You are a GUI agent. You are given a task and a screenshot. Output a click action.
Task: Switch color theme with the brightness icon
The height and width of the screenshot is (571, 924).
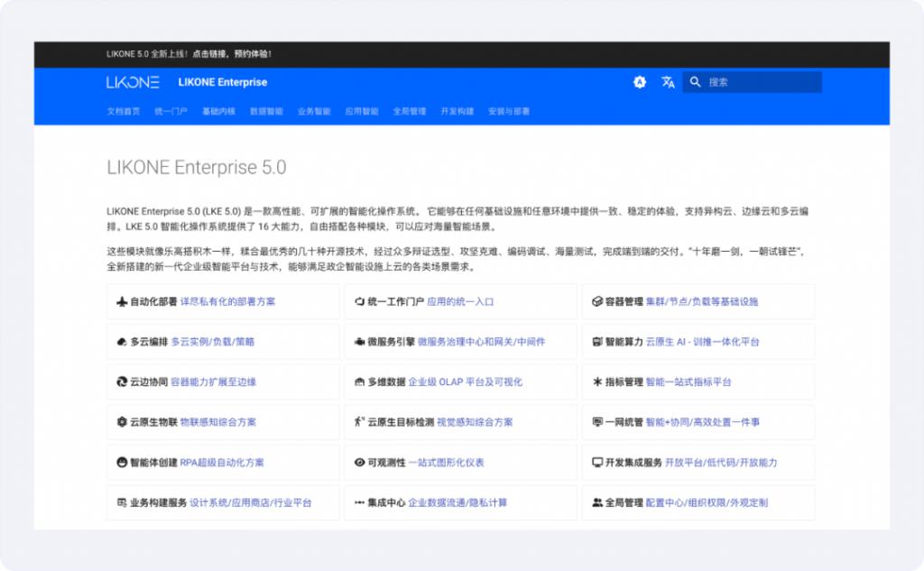(640, 82)
